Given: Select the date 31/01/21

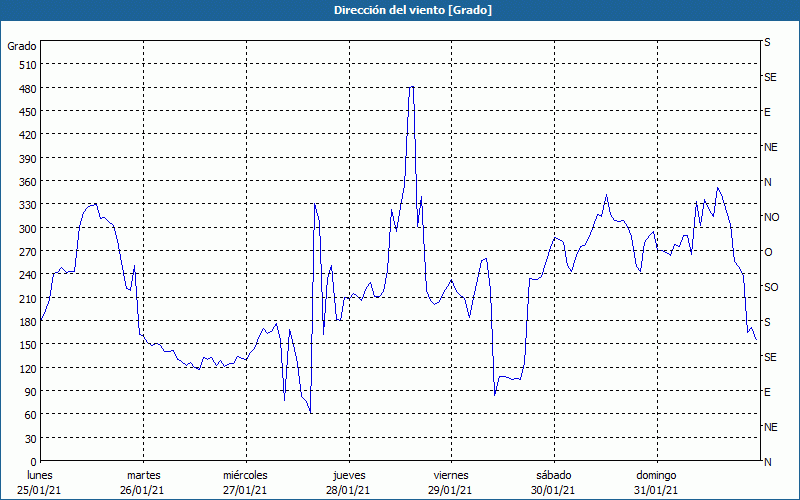Looking at the screenshot, I should pyautogui.click(x=656, y=490).
